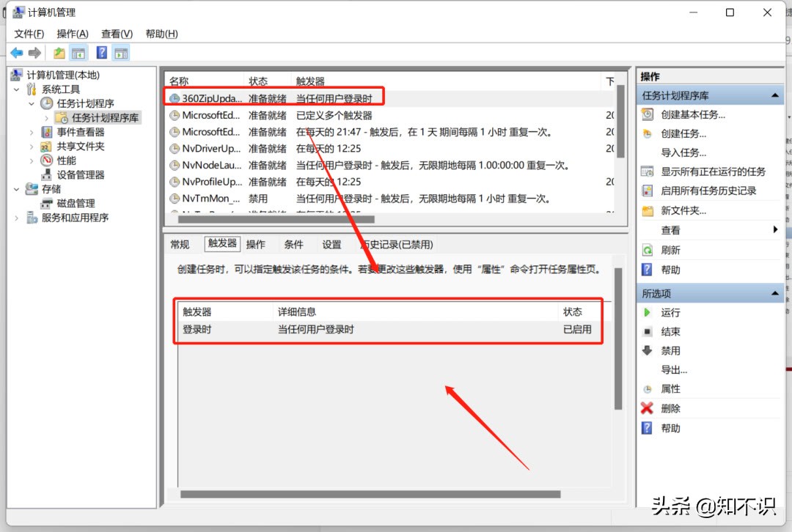Open 设备管理器 in the tree
Screen dimensions: 792x532
pyautogui.click(x=81, y=174)
